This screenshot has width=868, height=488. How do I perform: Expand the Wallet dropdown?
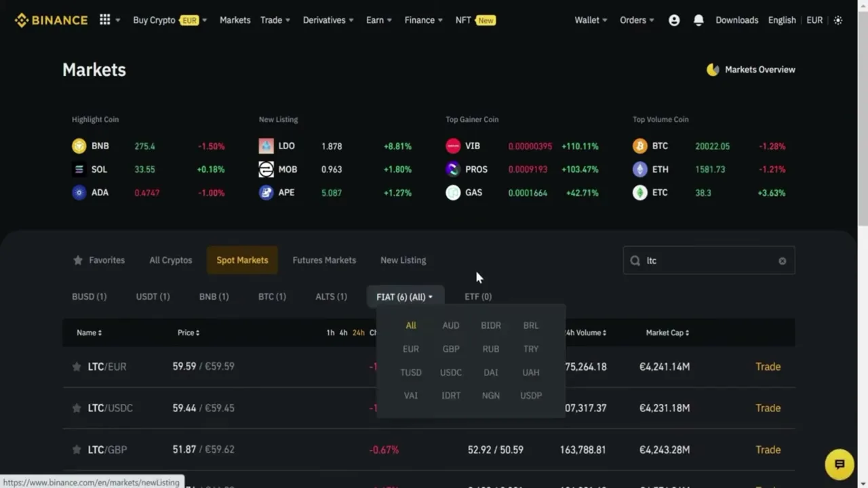(591, 20)
